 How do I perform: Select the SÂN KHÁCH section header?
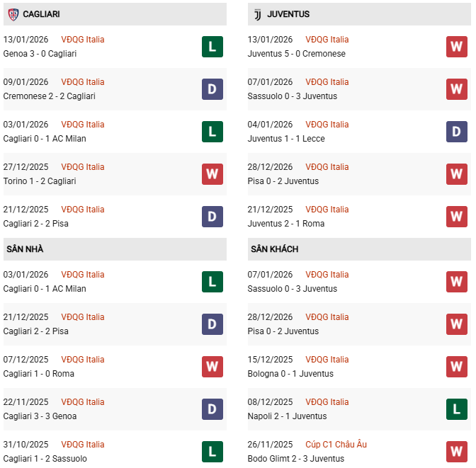274,249
